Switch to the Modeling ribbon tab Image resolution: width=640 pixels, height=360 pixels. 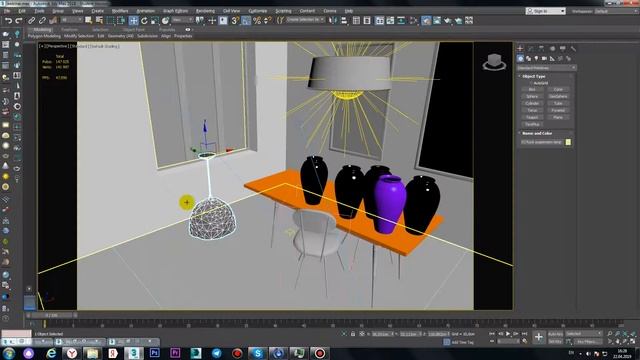pyautogui.click(x=42, y=30)
